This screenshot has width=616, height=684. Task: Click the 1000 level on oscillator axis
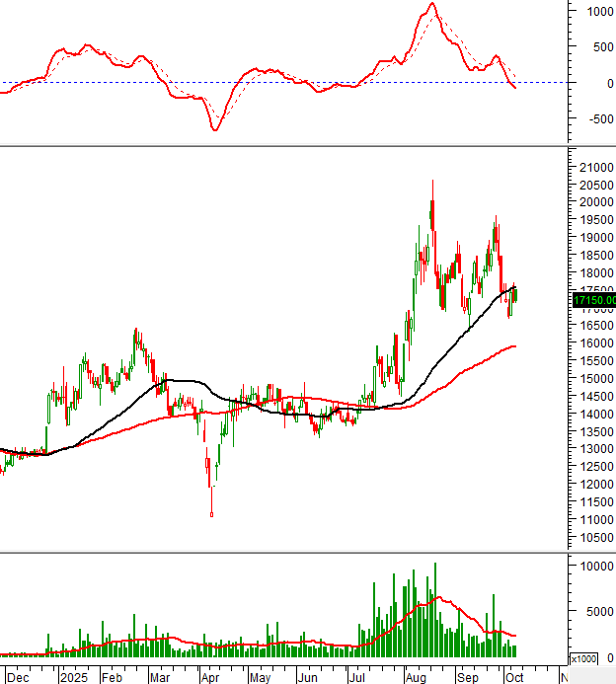(598, 12)
